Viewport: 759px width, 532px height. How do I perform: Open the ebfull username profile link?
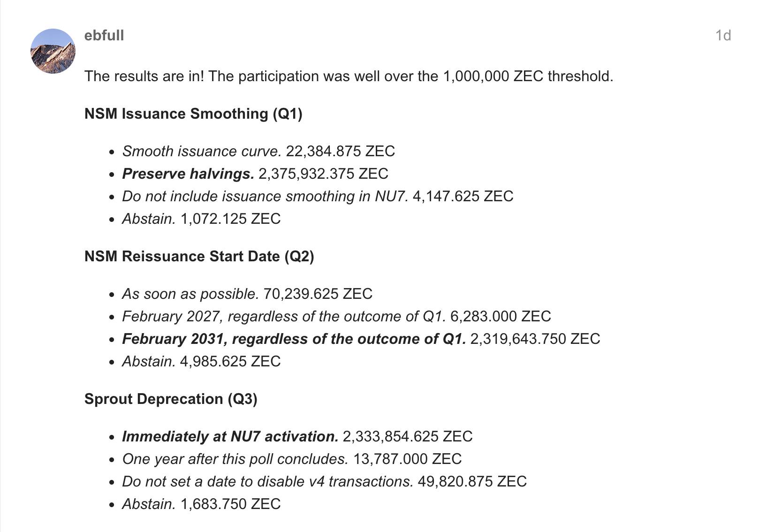(x=104, y=36)
